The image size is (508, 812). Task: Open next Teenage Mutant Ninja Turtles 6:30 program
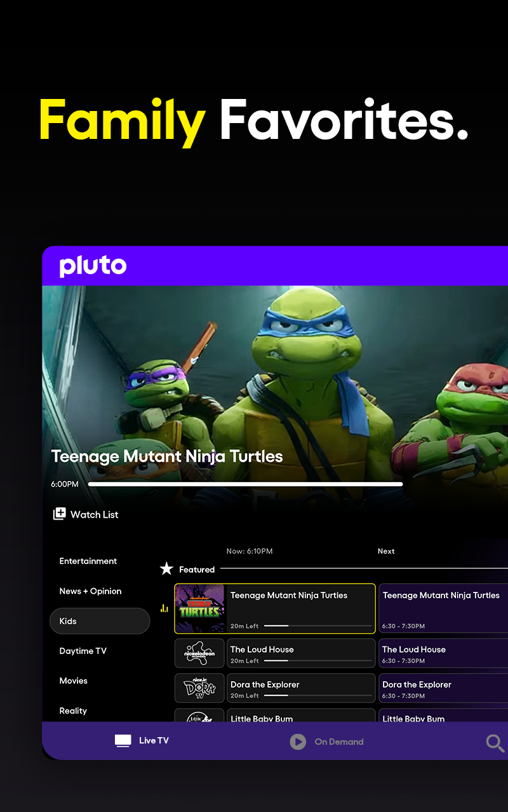(x=443, y=608)
